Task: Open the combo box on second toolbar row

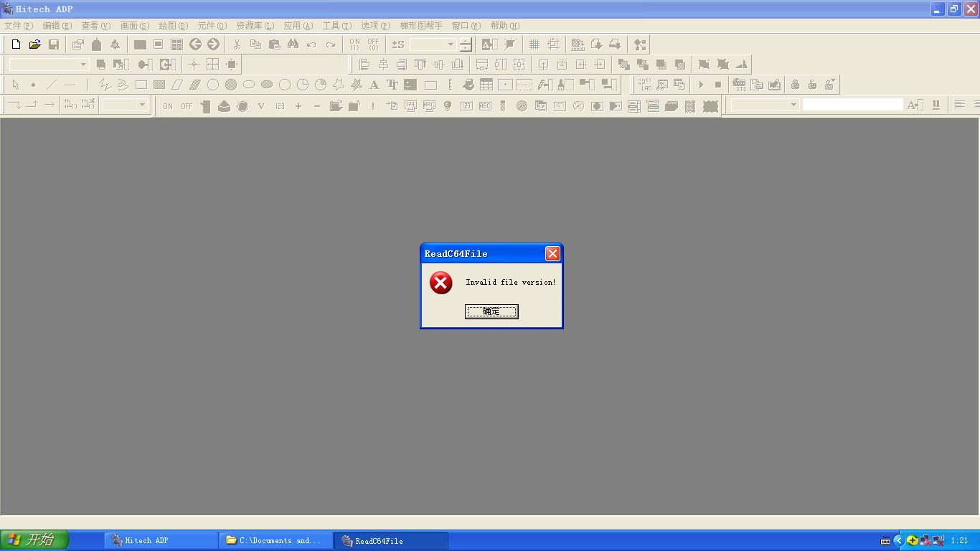Action: [83, 65]
